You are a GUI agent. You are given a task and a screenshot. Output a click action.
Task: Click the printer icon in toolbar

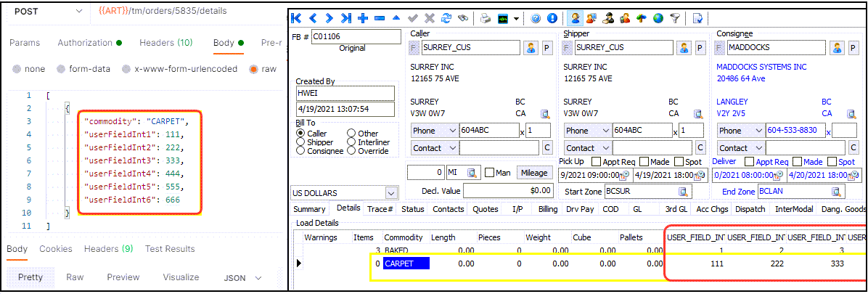[x=485, y=18]
